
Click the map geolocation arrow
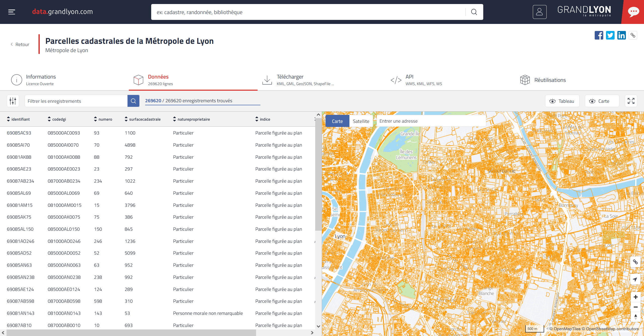[635, 279]
